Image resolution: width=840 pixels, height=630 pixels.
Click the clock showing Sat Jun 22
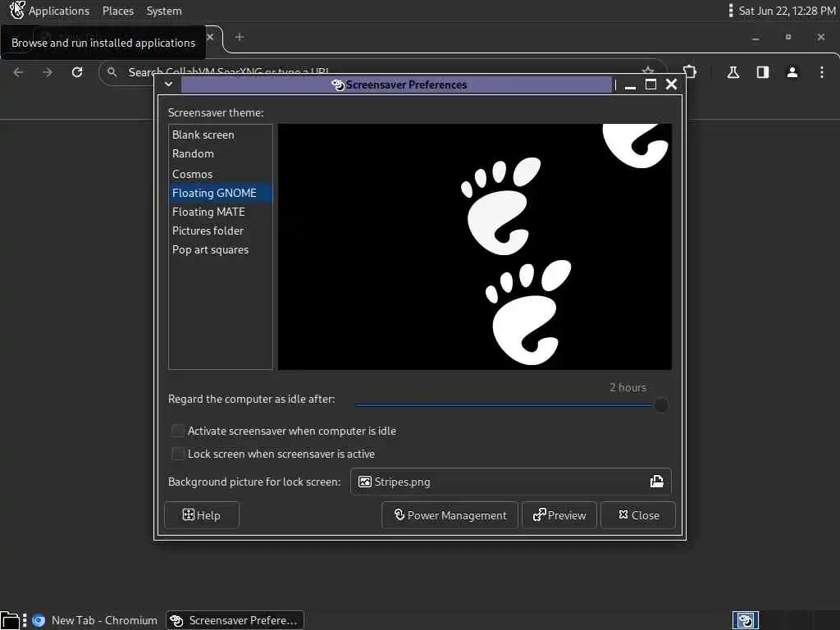(787, 11)
